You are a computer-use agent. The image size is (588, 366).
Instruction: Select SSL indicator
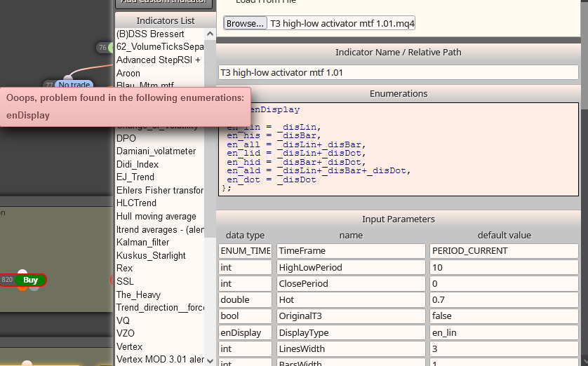(125, 281)
